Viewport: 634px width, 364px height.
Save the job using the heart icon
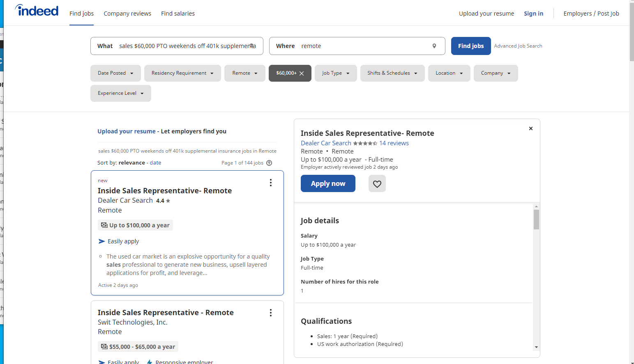[377, 183]
